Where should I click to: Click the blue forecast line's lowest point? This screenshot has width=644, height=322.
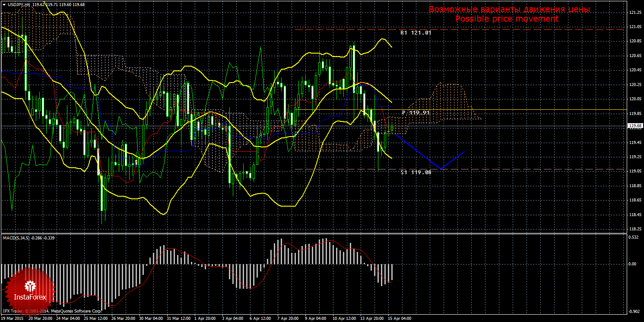440,169
